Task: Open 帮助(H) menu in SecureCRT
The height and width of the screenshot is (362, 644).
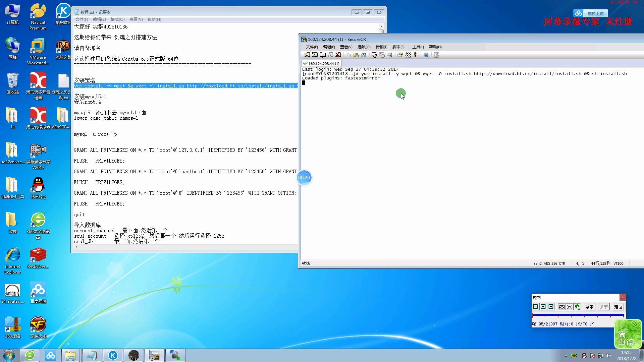Action: pyautogui.click(x=435, y=47)
